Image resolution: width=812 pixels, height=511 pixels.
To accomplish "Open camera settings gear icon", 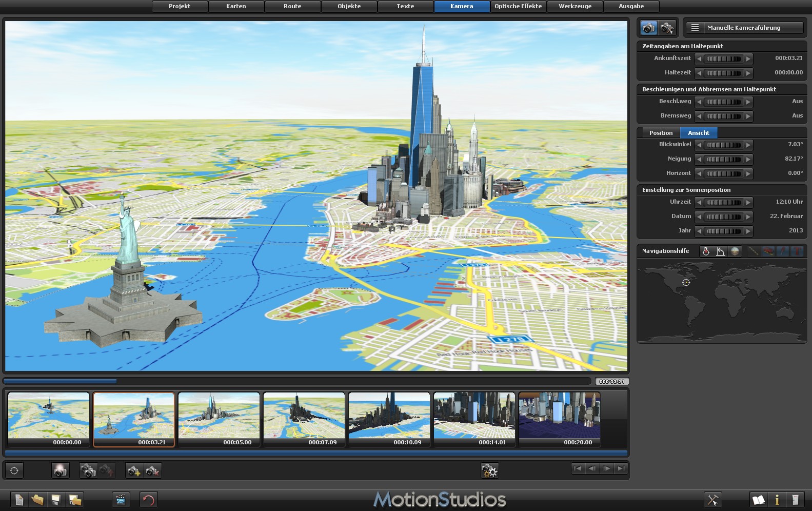I will point(489,470).
